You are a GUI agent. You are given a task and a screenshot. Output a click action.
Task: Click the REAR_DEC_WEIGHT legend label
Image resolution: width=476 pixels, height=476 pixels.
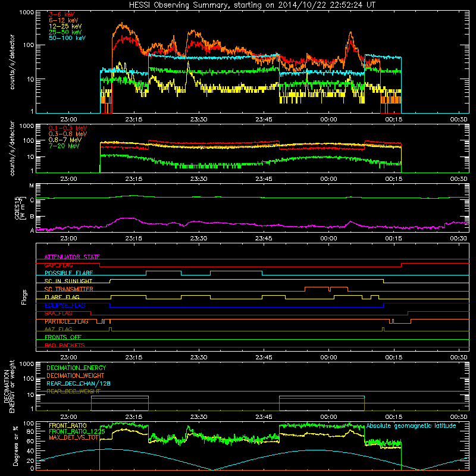click(x=73, y=392)
